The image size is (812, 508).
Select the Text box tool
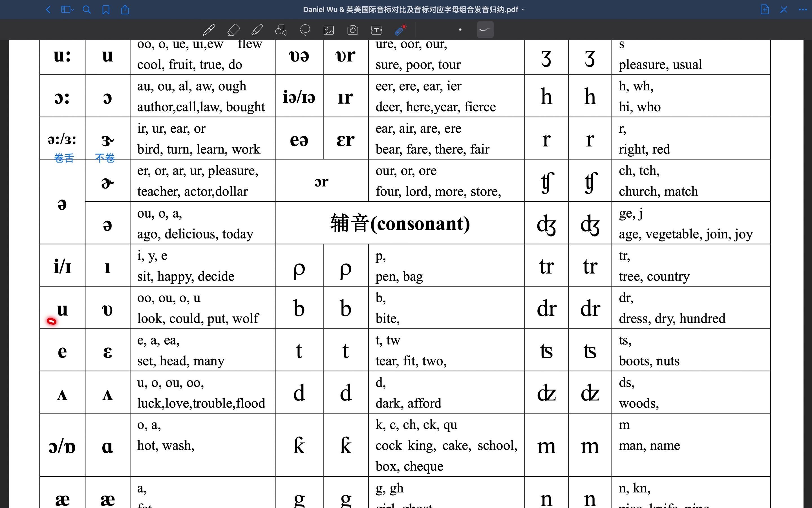tap(376, 30)
